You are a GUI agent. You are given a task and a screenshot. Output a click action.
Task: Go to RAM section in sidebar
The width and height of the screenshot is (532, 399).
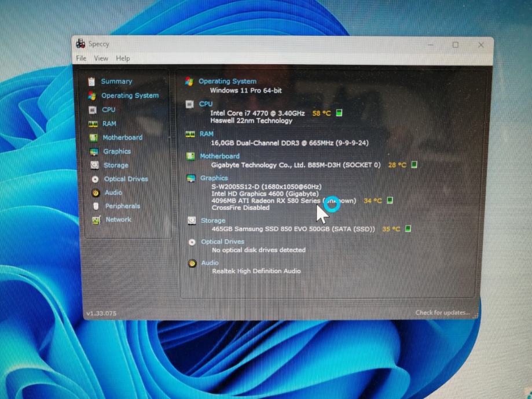(x=109, y=124)
